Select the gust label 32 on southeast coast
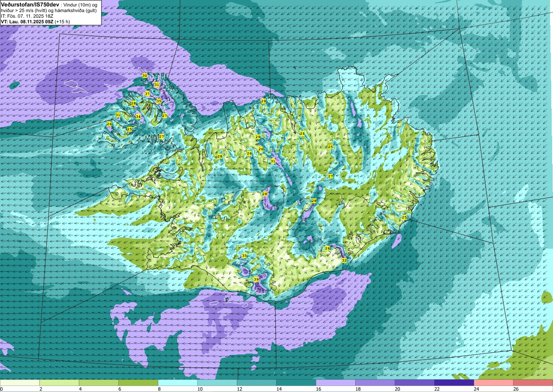 click(344, 260)
